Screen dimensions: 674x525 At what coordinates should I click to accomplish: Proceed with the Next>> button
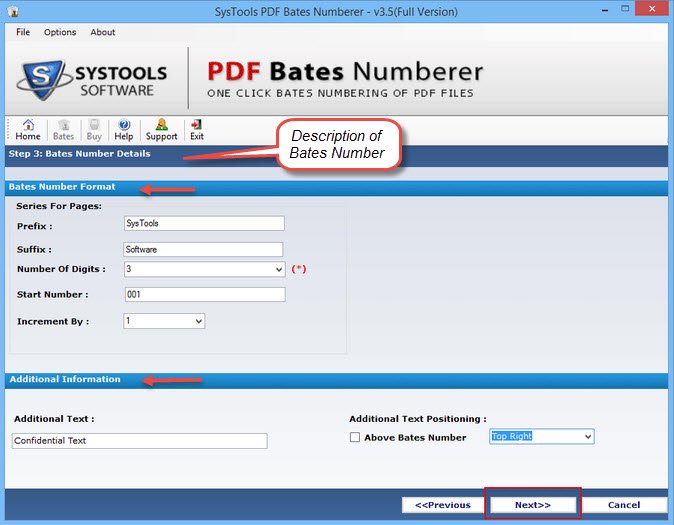point(533,505)
